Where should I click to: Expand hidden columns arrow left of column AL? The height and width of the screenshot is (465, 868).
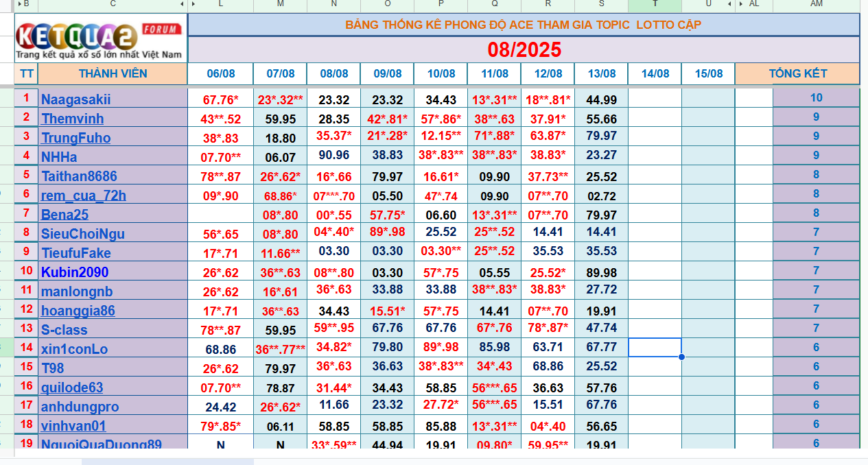click(x=741, y=4)
